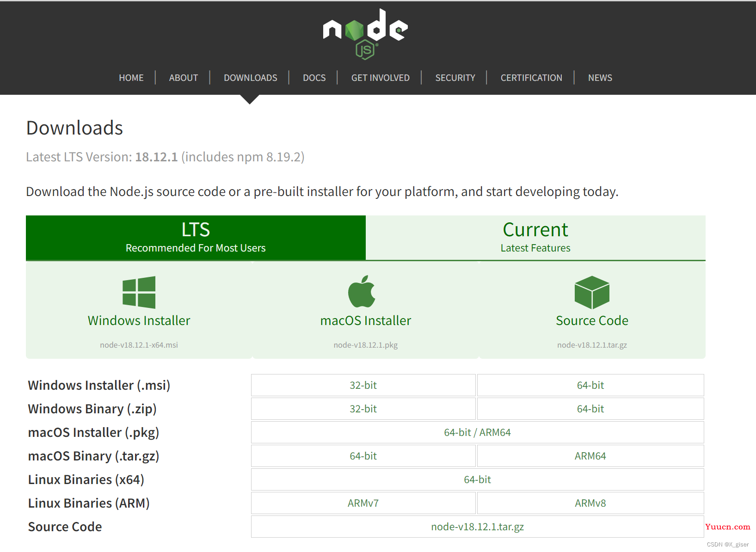Click the Windows Installer (.msi) row label
The height and width of the screenshot is (552, 756).
click(99, 385)
